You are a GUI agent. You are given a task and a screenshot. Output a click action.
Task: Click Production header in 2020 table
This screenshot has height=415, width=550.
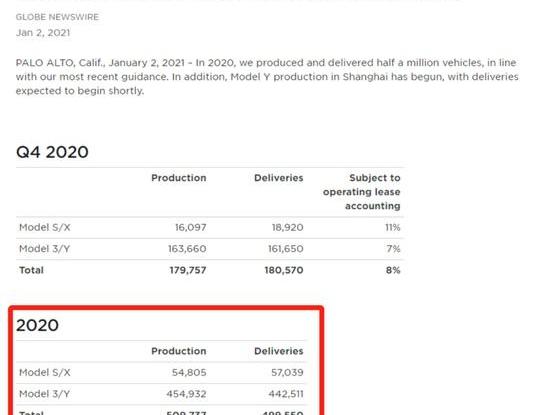[179, 351]
